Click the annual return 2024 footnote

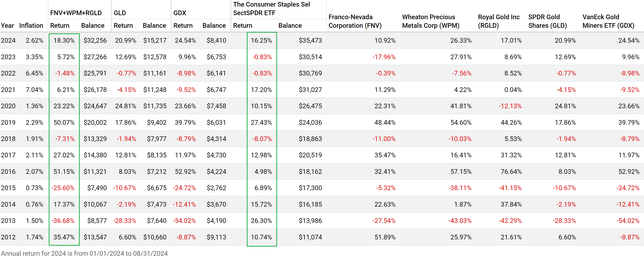coord(84,253)
